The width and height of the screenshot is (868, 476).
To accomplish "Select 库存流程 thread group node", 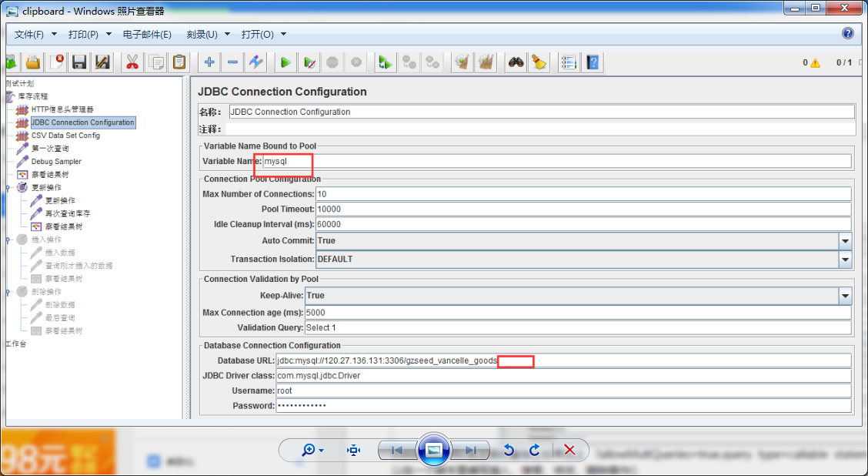I will pyautogui.click(x=32, y=96).
